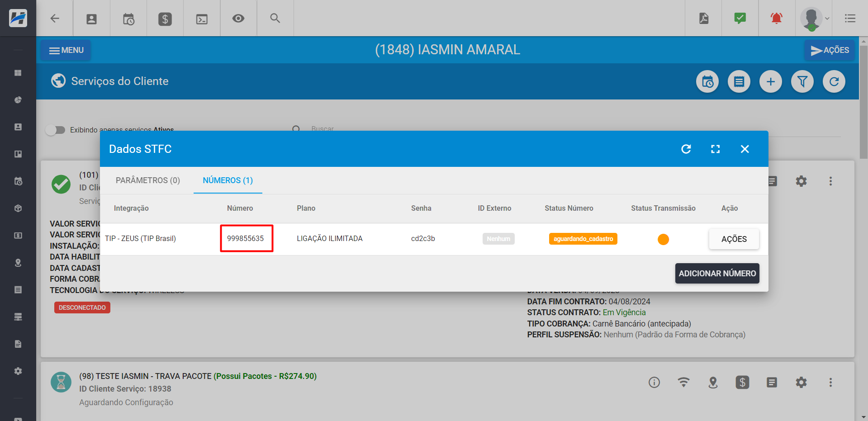868x421 pixels.
Task: Add a new service with the plus icon
Action: pos(771,82)
